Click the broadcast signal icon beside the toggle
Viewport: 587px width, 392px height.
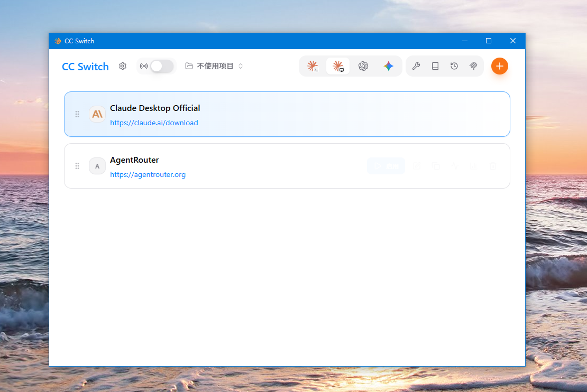(x=144, y=66)
